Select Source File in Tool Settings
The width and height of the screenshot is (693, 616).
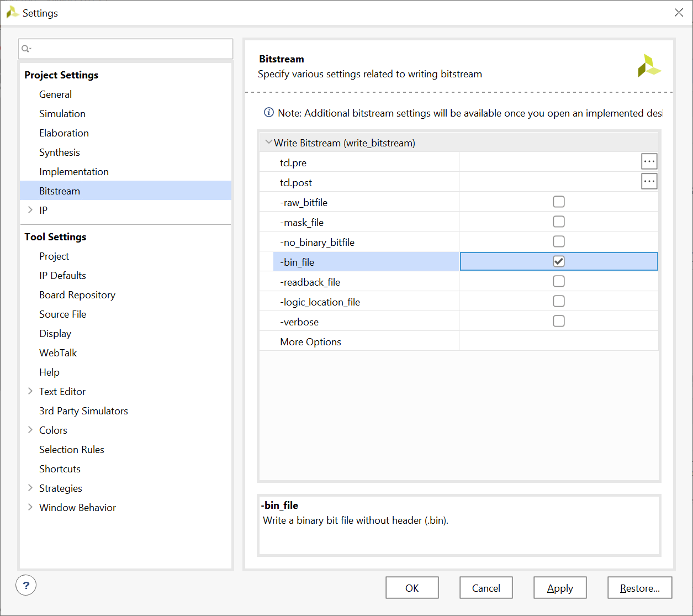click(62, 314)
